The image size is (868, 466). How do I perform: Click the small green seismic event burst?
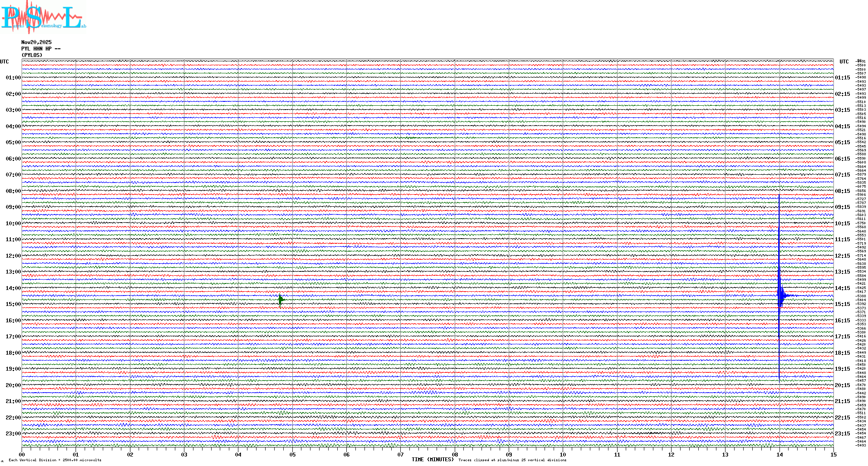pyautogui.click(x=281, y=299)
